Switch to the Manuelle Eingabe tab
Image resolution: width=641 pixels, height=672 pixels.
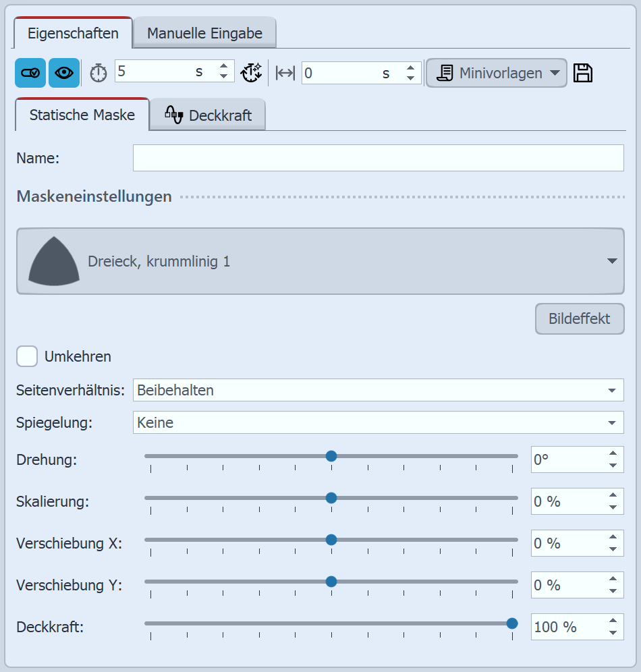204,33
